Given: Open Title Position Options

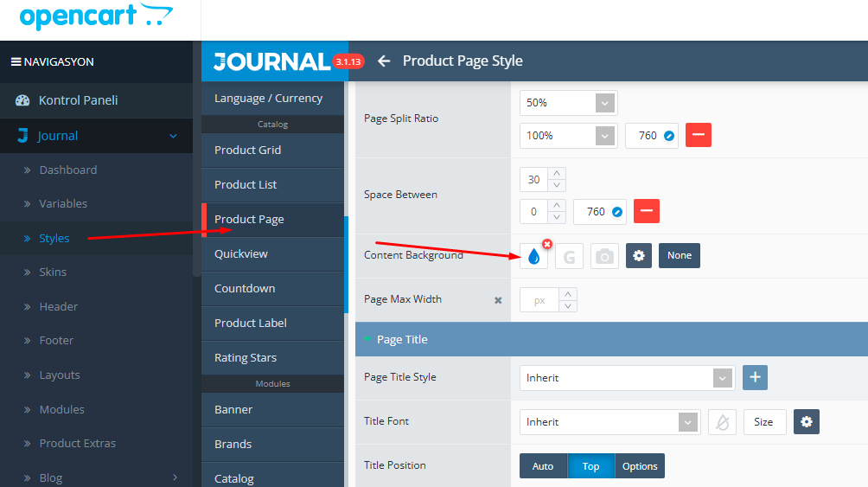Looking at the screenshot, I should coord(640,466).
